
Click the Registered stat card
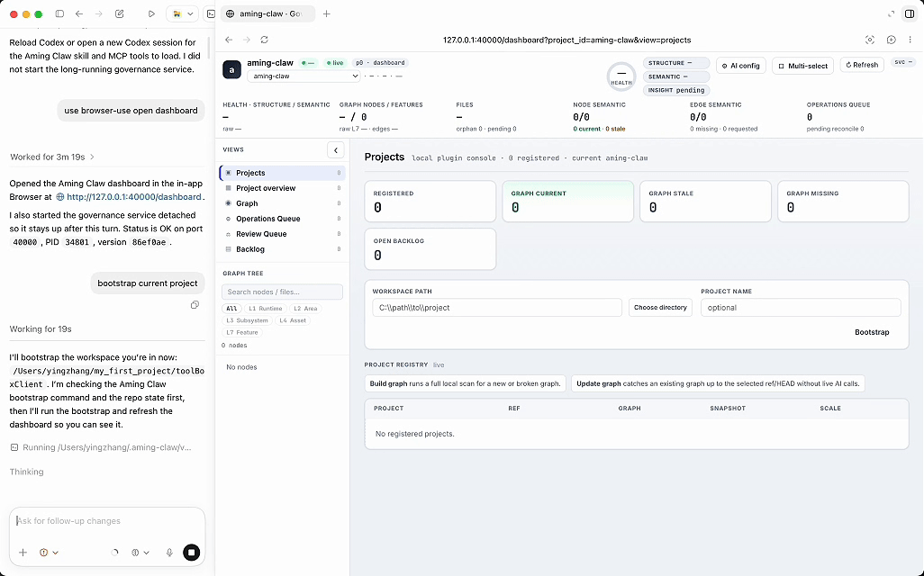point(430,202)
